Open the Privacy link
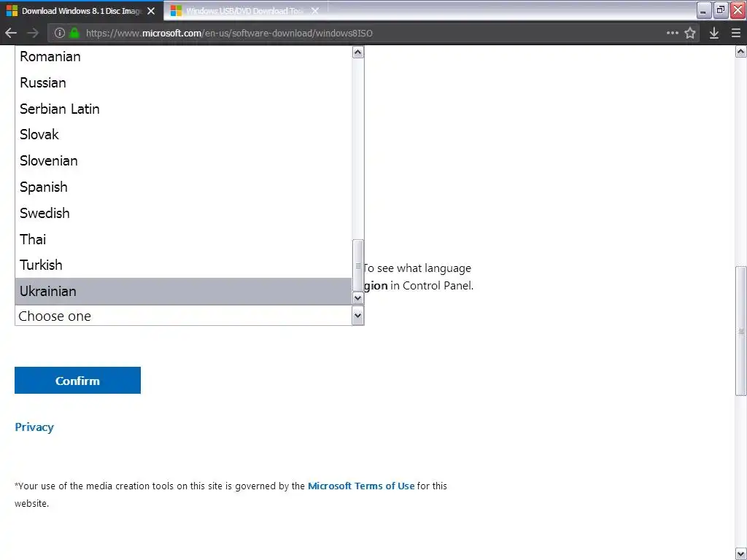Image resolution: width=747 pixels, height=560 pixels. pyautogui.click(x=34, y=427)
